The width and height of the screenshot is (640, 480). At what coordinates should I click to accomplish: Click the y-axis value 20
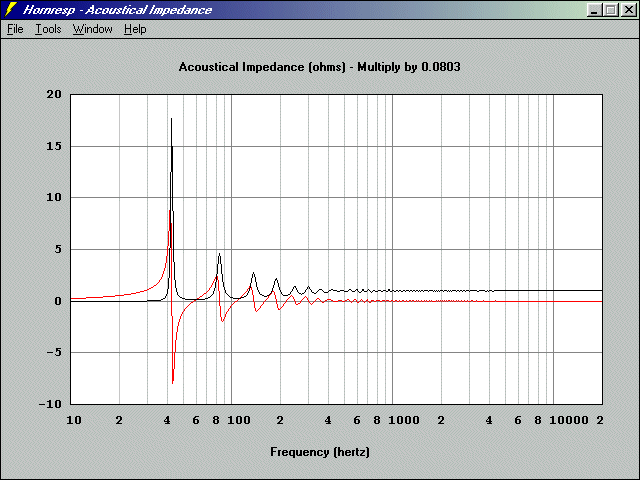pyautogui.click(x=53, y=94)
